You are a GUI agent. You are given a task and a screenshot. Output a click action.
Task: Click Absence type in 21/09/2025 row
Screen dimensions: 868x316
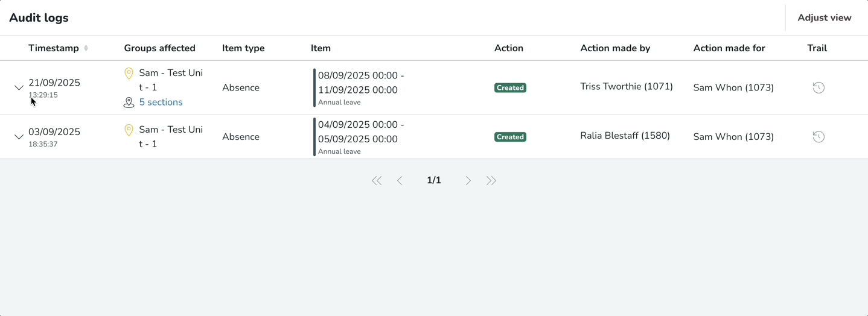pos(241,88)
